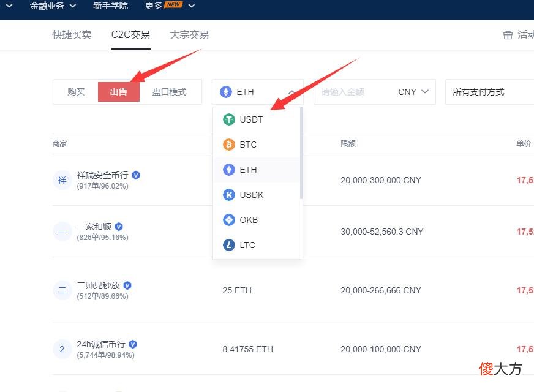Viewport: 534px width, 392px height.
Task: Switch to 出售 sell mode
Action: coord(119,92)
